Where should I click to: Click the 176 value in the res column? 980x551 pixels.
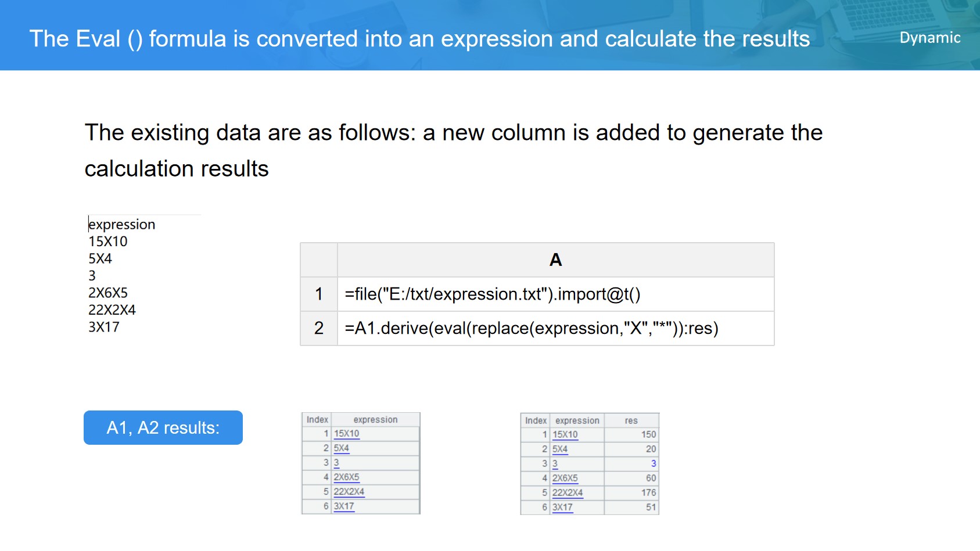[x=648, y=493]
